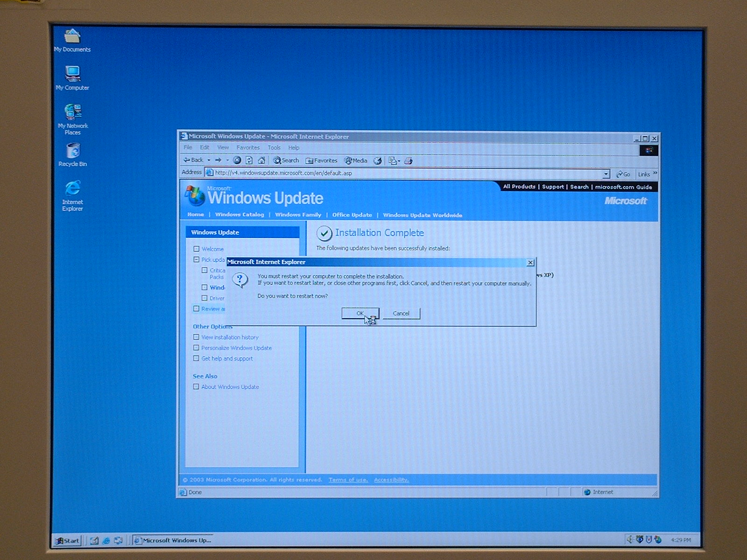This screenshot has height=560, width=747.
Task: Launch Internet Explorer from Quick Launch
Action: pos(106,540)
